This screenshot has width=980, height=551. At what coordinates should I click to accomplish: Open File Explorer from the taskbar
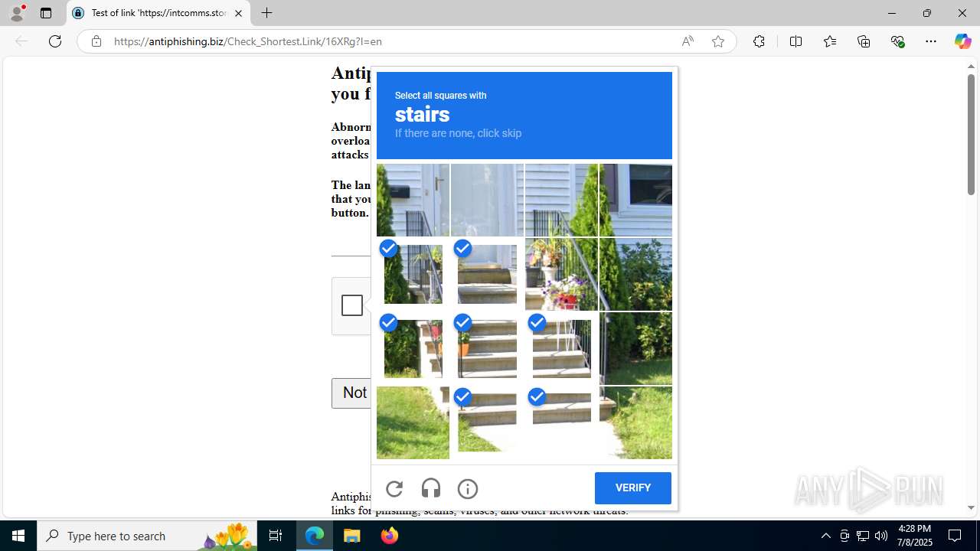pyautogui.click(x=352, y=536)
